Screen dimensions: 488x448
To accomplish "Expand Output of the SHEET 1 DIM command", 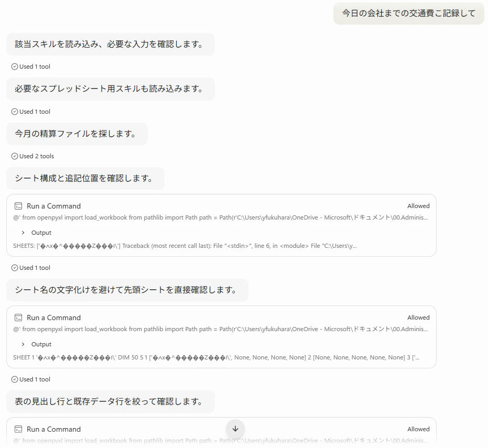I will tap(36, 344).
